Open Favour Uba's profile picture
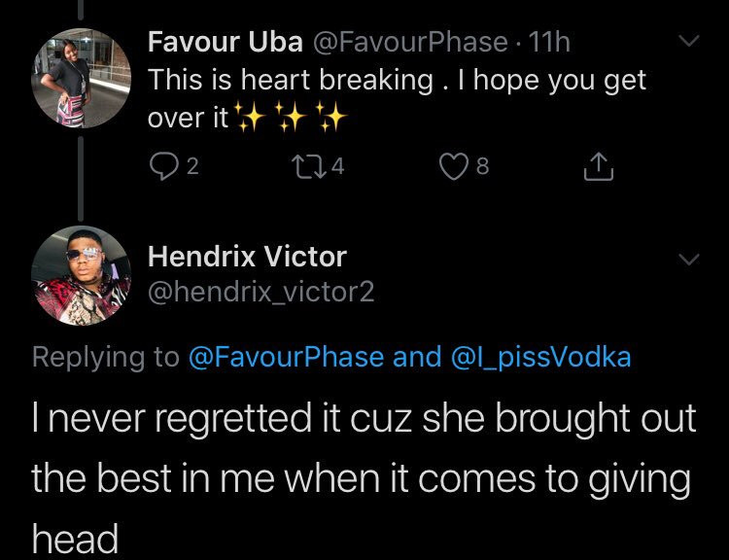Image resolution: width=729 pixels, height=560 pixels. (81, 75)
